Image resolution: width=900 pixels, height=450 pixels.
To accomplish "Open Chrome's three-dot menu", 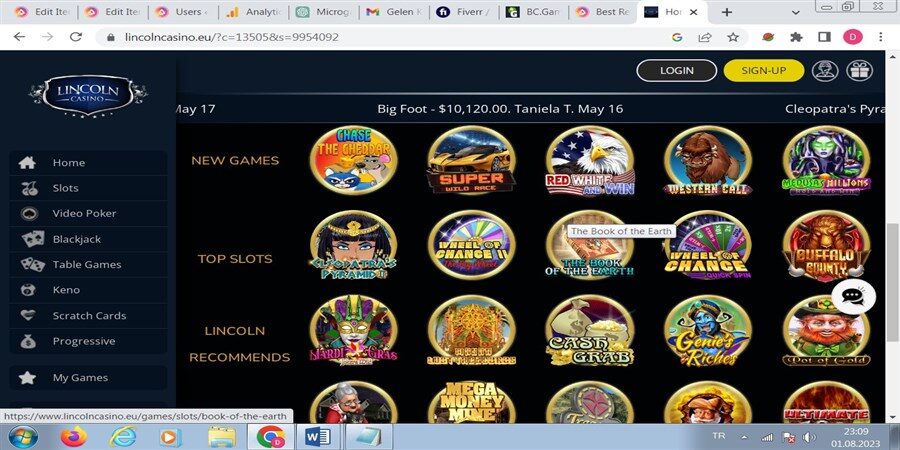I will [880, 37].
